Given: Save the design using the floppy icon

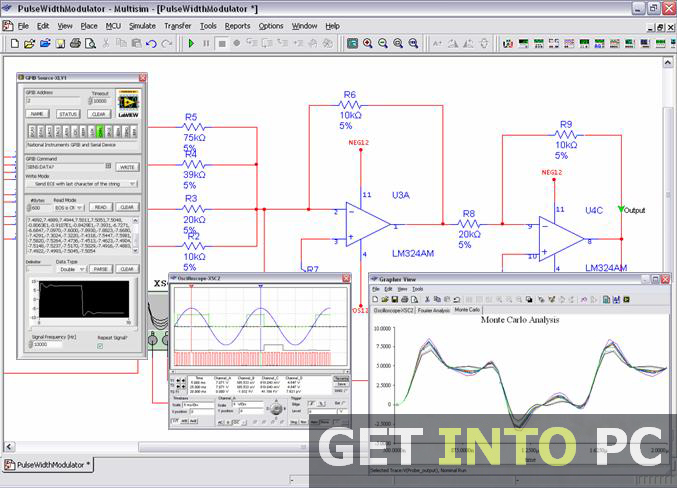Looking at the screenshot, I should point(60,43).
